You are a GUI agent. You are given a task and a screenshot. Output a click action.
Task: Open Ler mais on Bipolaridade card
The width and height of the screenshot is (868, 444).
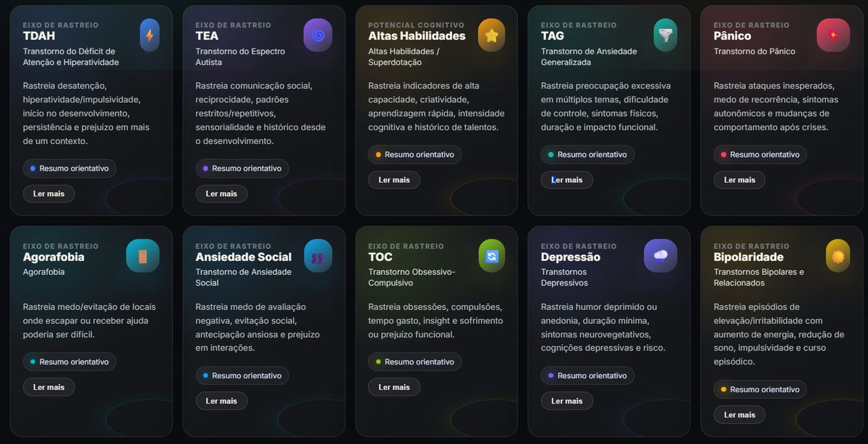tap(739, 415)
